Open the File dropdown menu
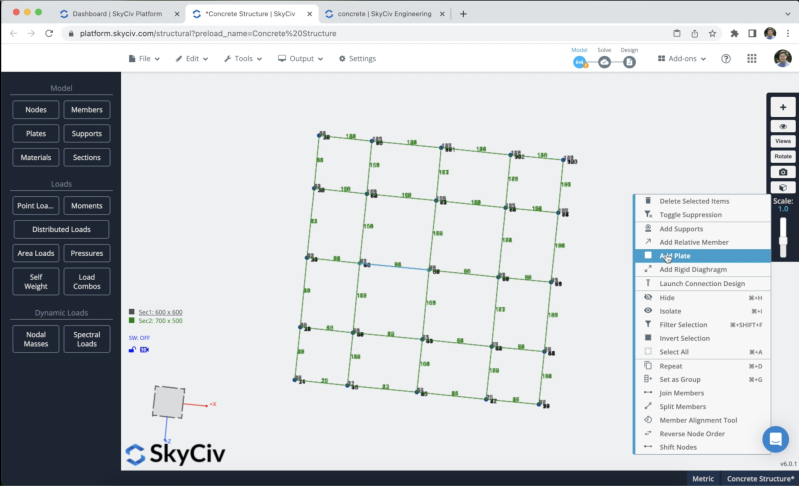Screen dimensions: 799x486 point(144,59)
